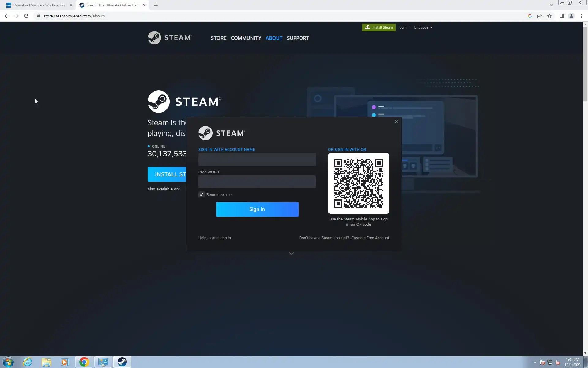Image resolution: width=588 pixels, height=368 pixels.
Task: Expand the language dropdown
Action: [x=423, y=27]
